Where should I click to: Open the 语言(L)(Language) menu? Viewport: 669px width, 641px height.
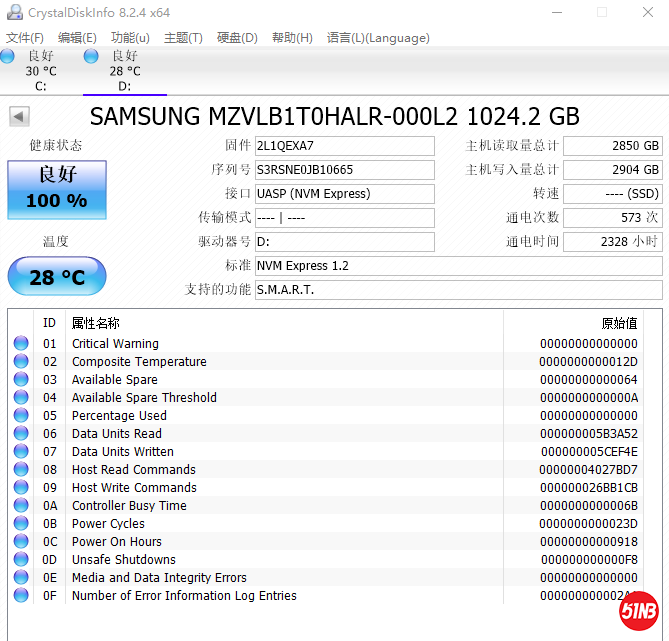378,38
